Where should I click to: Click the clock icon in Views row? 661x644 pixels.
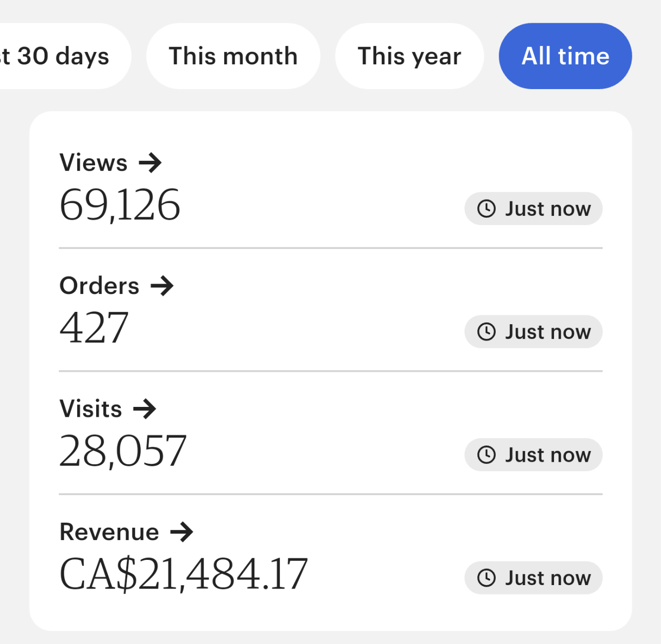(487, 208)
